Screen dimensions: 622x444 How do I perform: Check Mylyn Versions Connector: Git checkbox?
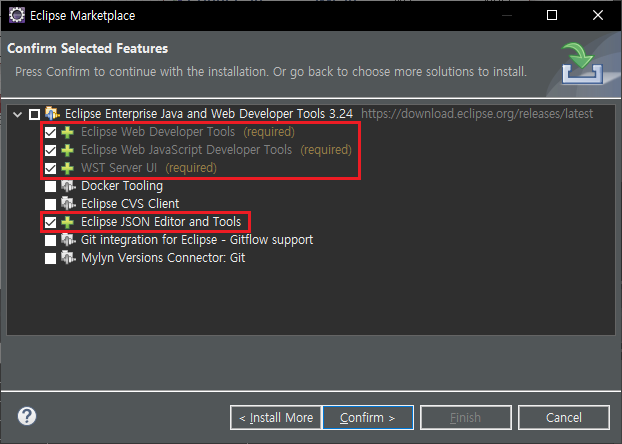[x=50, y=258]
